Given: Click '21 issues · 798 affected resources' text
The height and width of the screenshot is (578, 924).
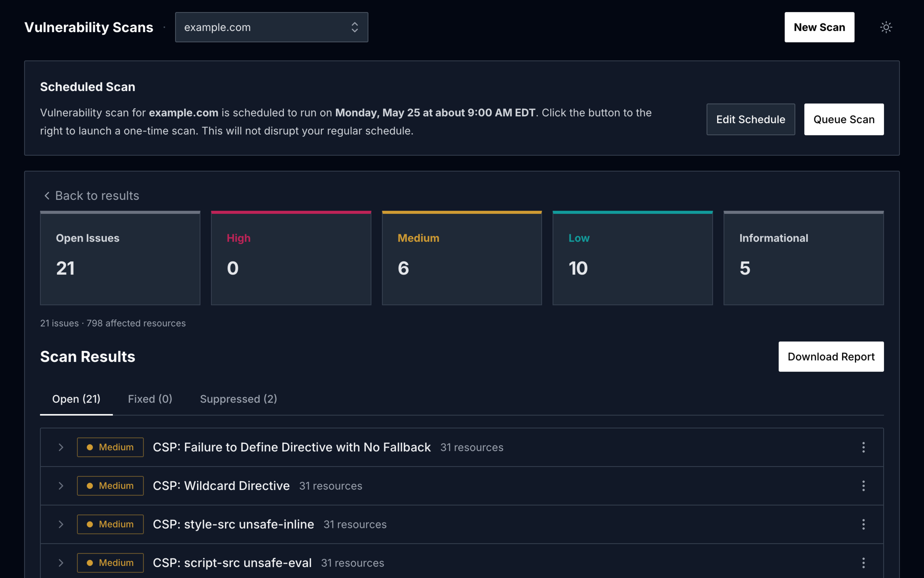Looking at the screenshot, I should (x=113, y=323).
